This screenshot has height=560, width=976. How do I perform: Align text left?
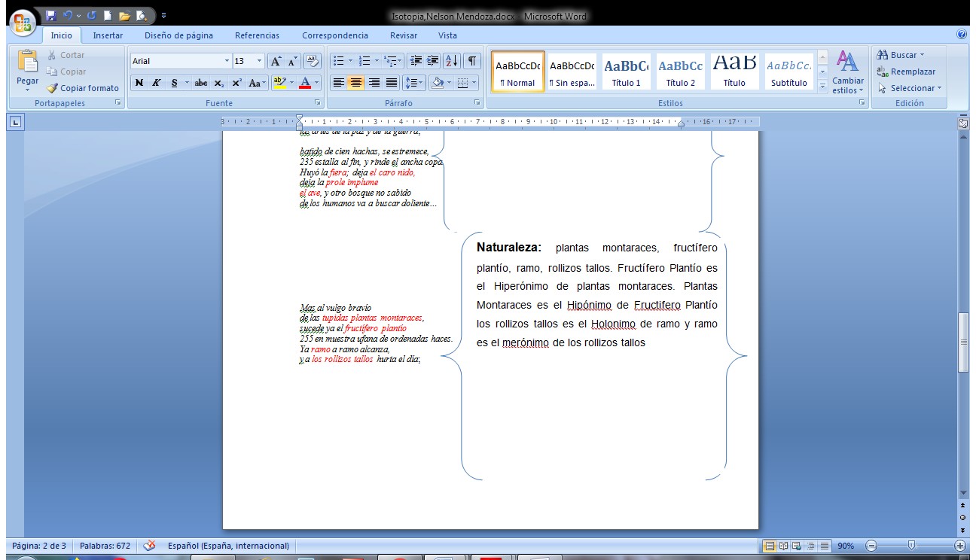(x=339, y=83)
